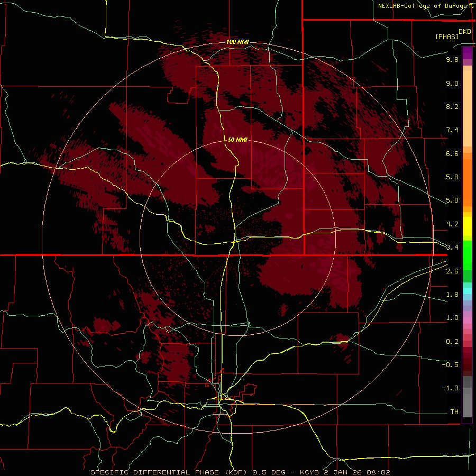Image resolution: width=476 pixels, height=476 pixels.
Task: Click the TH label at the scale bottom
Action: (454, 412)
